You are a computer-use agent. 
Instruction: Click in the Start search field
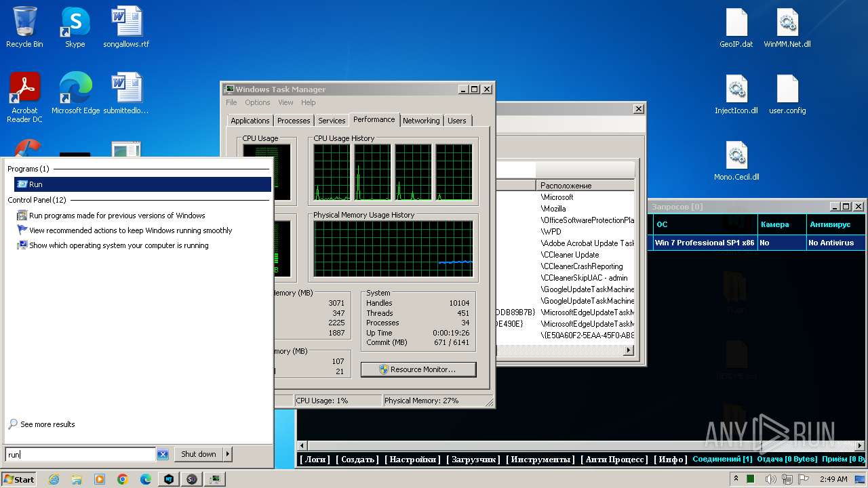pyautogui.click(x=80, y=454)
